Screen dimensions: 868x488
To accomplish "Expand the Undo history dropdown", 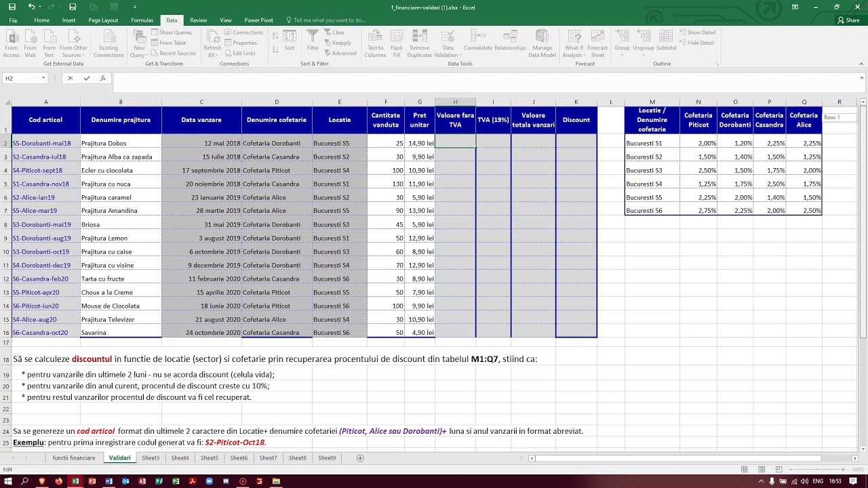I will point(39,7).
